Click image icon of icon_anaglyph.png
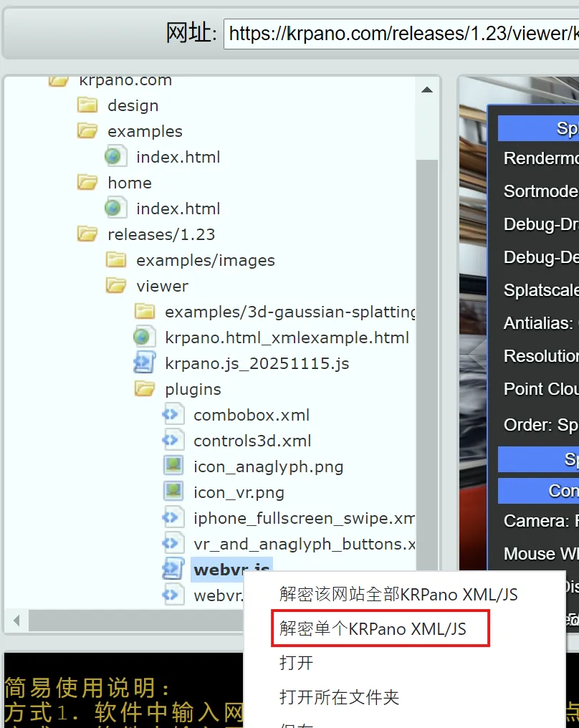This screenshot has height=728, width=579. tap(173, 466)
